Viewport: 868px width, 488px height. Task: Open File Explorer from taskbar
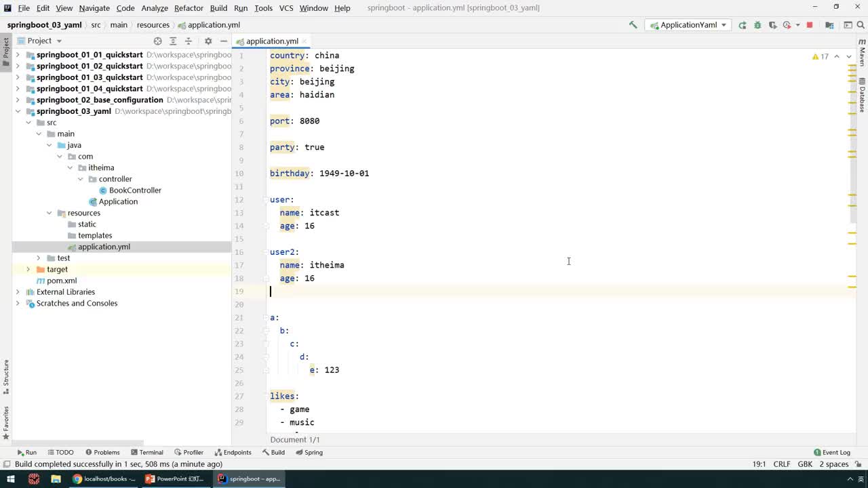pos(56,479)
